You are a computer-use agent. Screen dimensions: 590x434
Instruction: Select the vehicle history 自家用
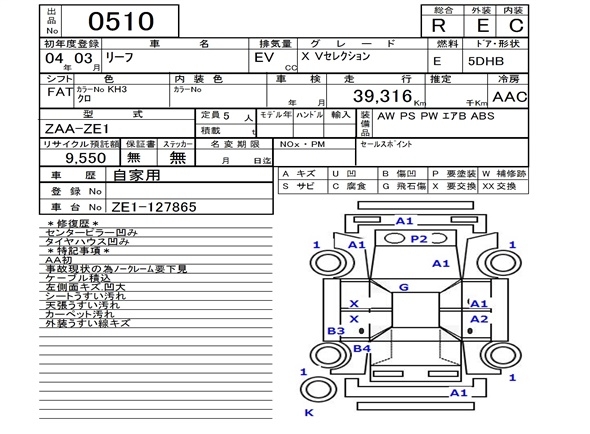(137, 175)
